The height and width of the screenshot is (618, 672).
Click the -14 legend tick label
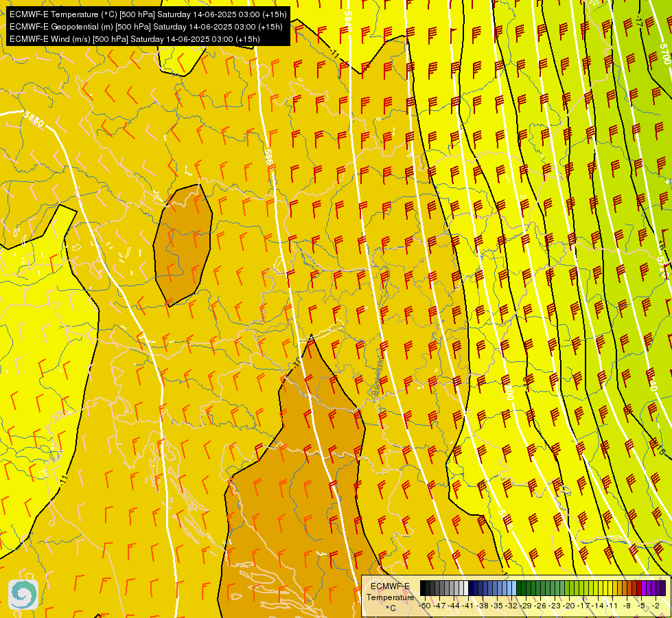(x=598, y=606)
